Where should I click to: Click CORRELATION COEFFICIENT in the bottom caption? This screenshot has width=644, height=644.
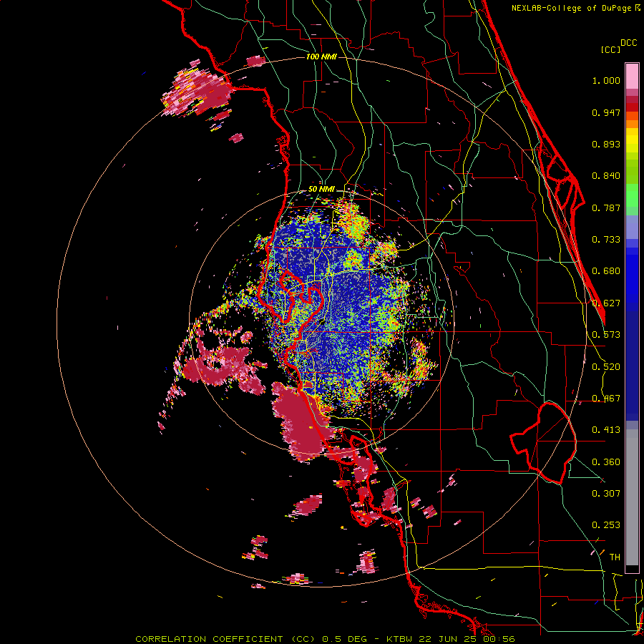209,639
